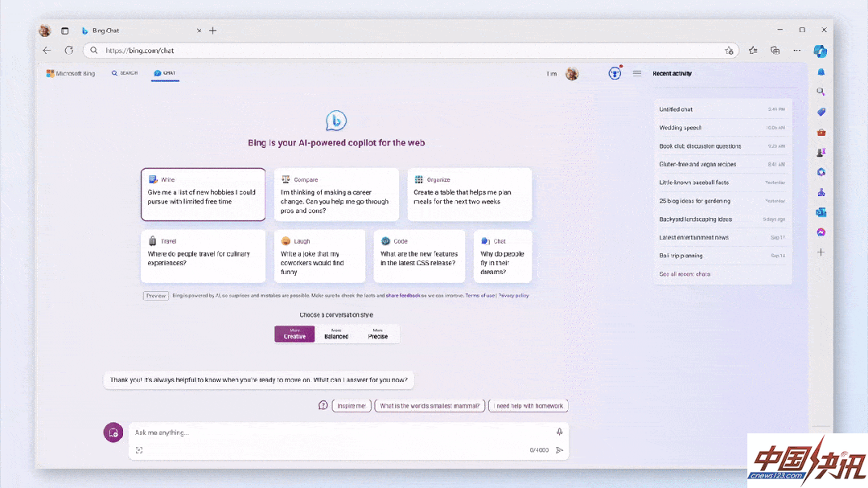Click the Tim account avatar in the Bing header
Screen dimensions: 868x488
coord(572,73)
